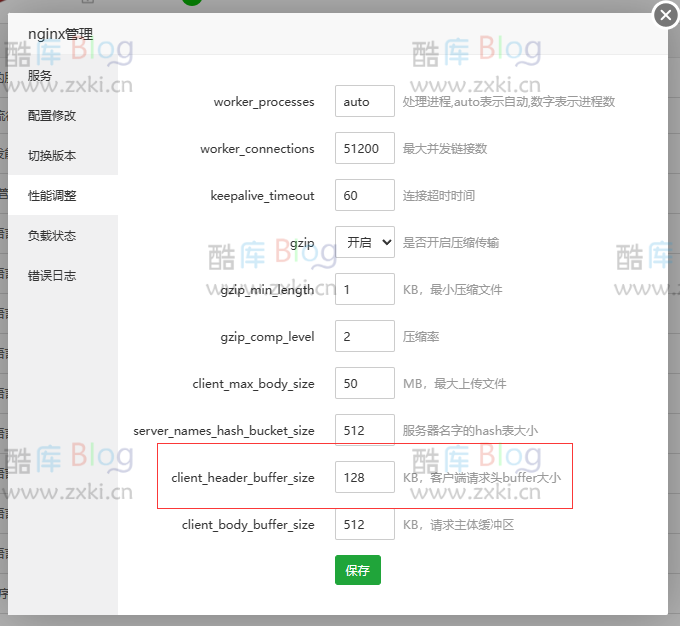Click the client_header_buffer_size label

click(243, 478)
